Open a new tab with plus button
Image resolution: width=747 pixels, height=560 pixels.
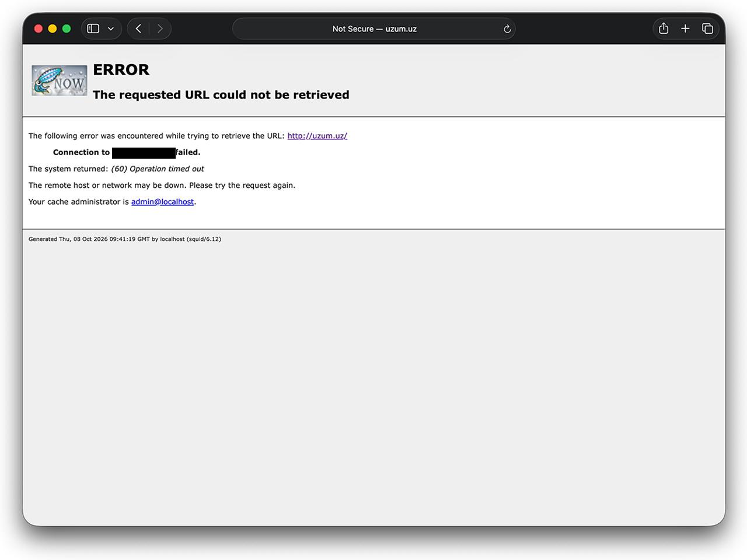click(685, 29)
